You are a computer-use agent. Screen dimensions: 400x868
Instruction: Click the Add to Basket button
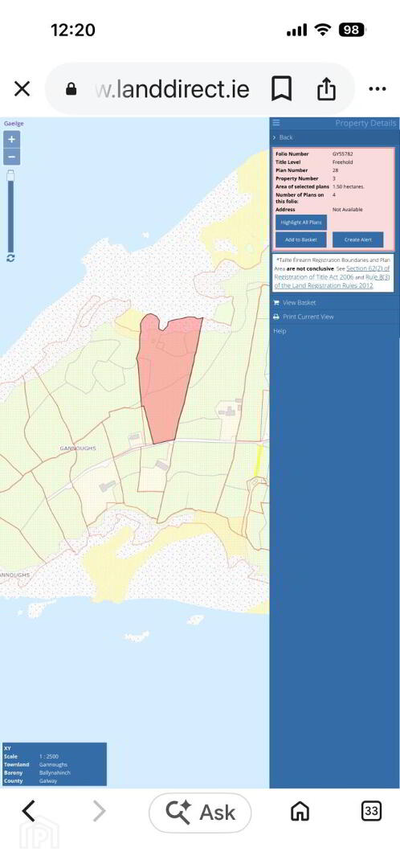[301, 240]
